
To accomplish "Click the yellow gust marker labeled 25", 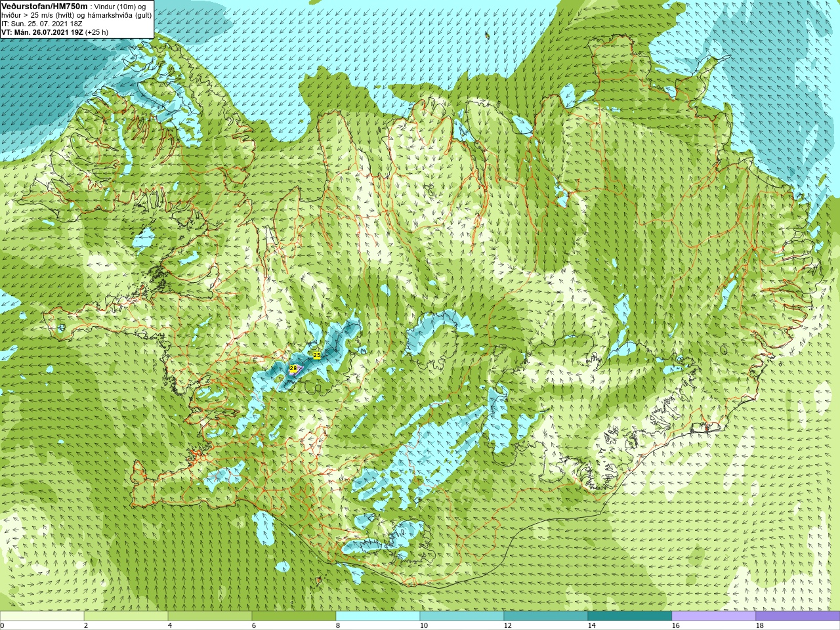I will (317, 355).
